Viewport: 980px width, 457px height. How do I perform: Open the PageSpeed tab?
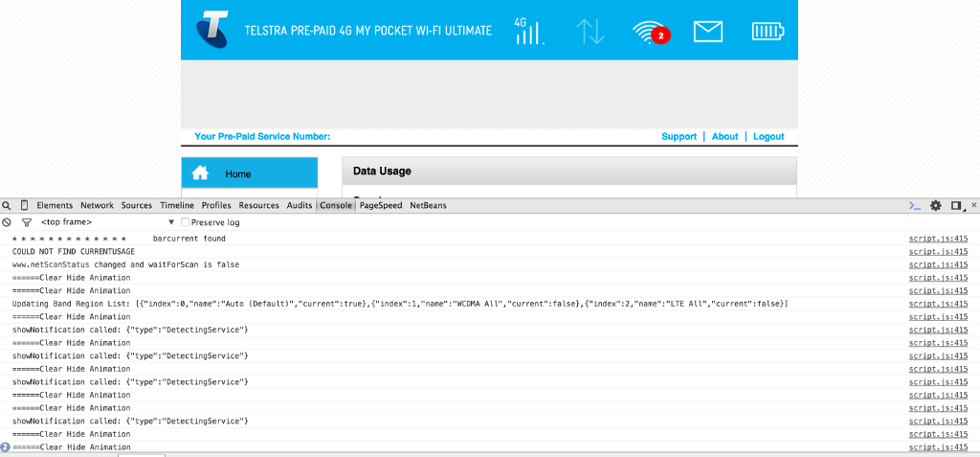[380, 205]
